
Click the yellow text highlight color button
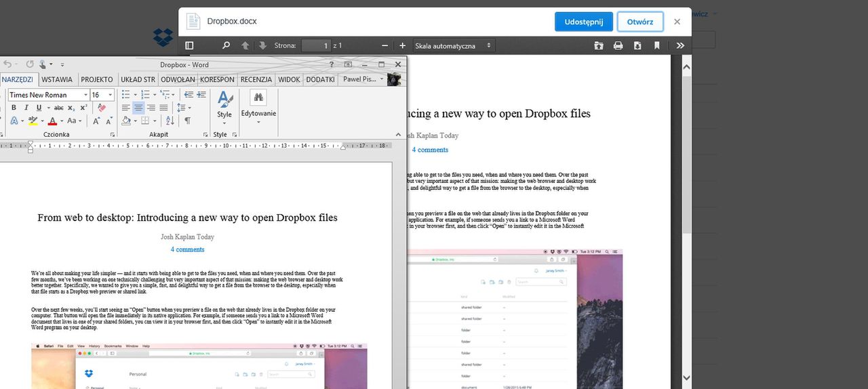pos(33,121)
